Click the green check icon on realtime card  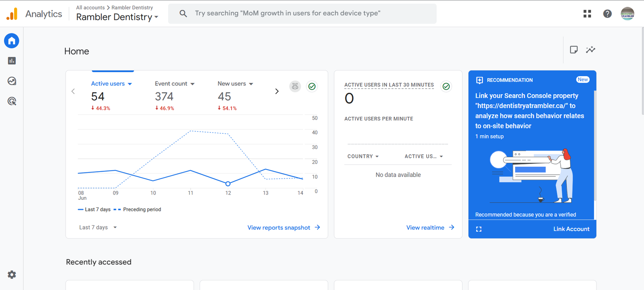[x=446, y=86]
